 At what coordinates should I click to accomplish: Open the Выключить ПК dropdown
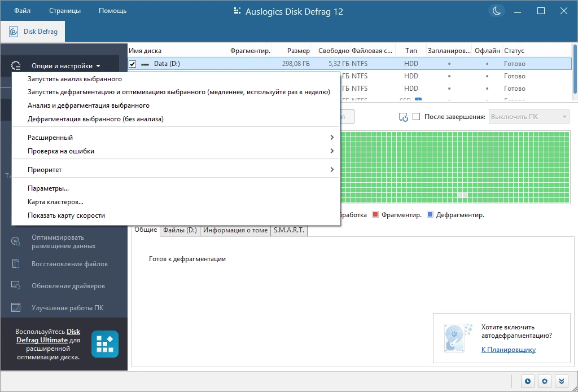pos(529,117)
